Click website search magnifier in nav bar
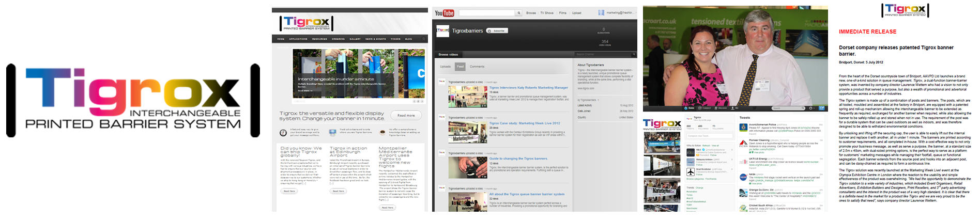 423,38
